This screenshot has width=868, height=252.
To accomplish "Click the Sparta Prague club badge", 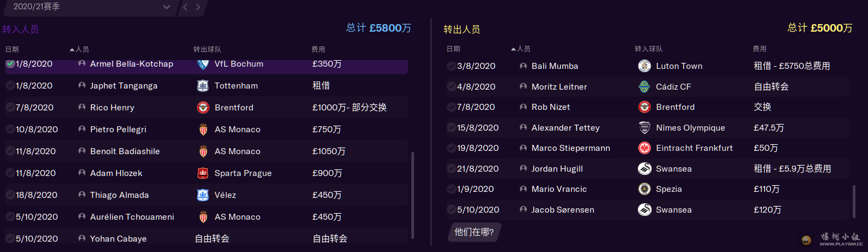I will (203, 173).
